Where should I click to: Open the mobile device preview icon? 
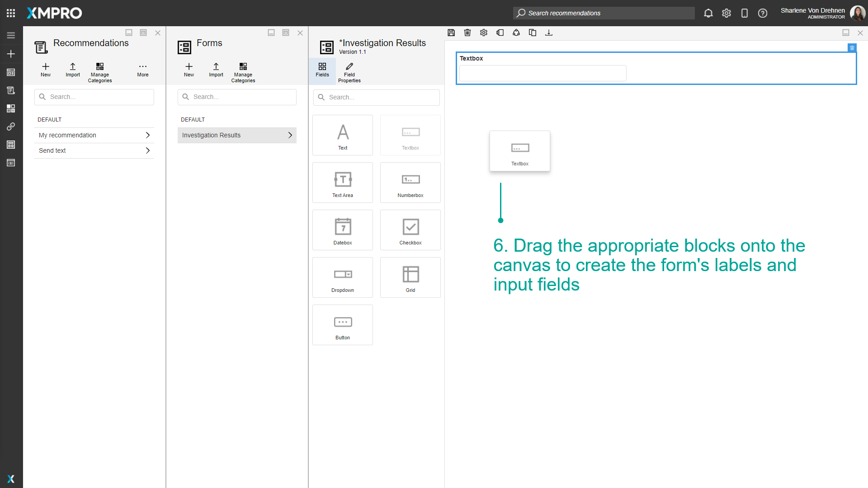[x=745, y=13]
